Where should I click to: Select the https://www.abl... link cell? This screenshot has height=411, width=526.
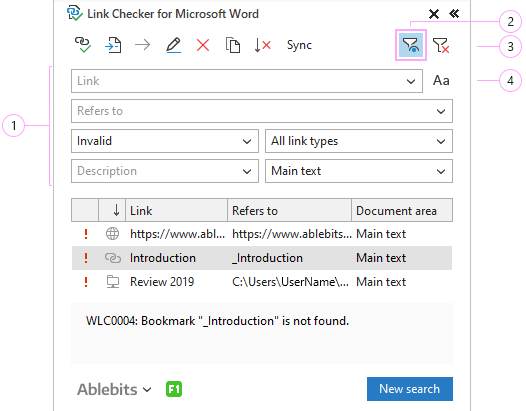pos(177,234)
